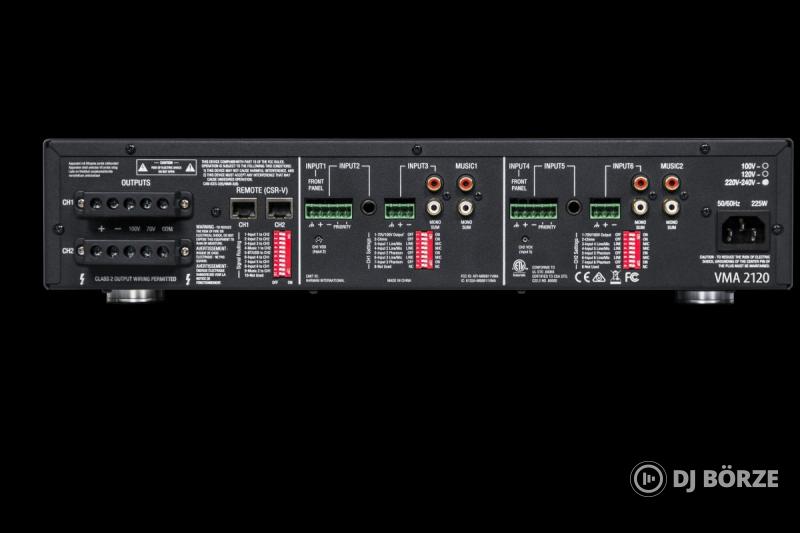Select the INPUT6 white RCA jack

coord(640,207)
